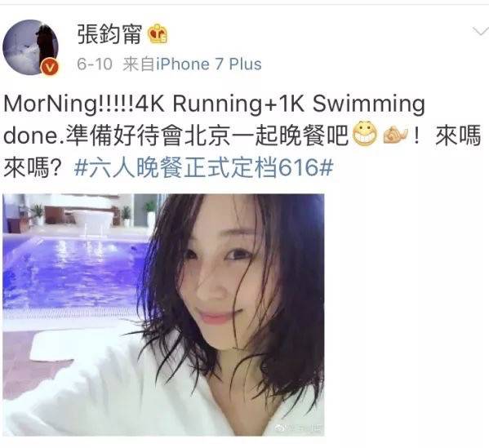The width and height of the screenshot is (489, 448).
Task: Open the iPhone 7 Plus source link
Action: [209, 64]
